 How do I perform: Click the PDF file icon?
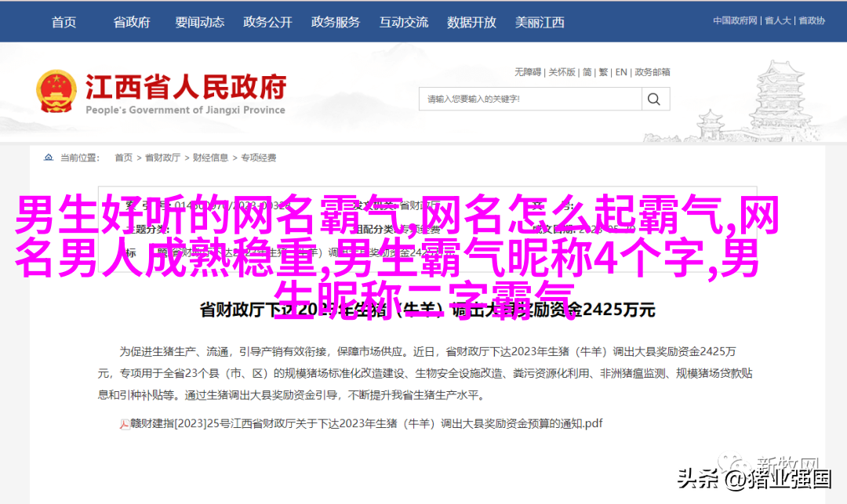click(x=124, y=425)
